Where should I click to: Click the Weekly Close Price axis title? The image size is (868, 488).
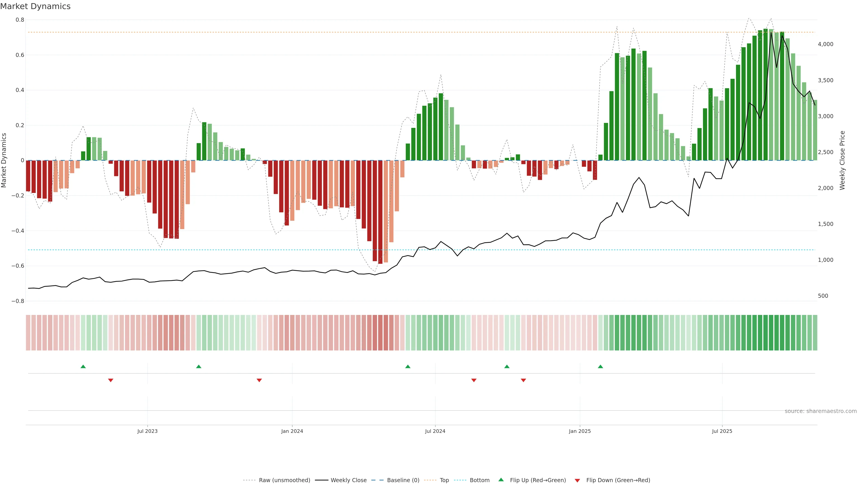click(842, 160)
